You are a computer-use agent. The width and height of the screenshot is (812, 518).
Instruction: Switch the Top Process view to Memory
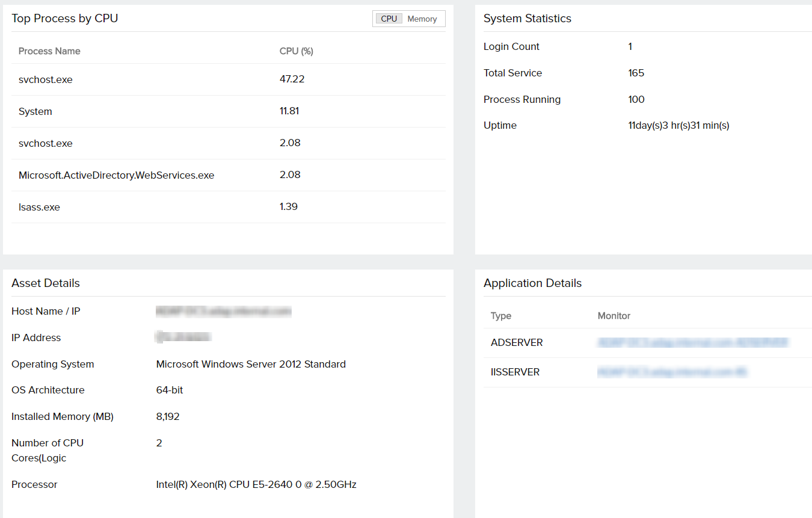[422, 19]
